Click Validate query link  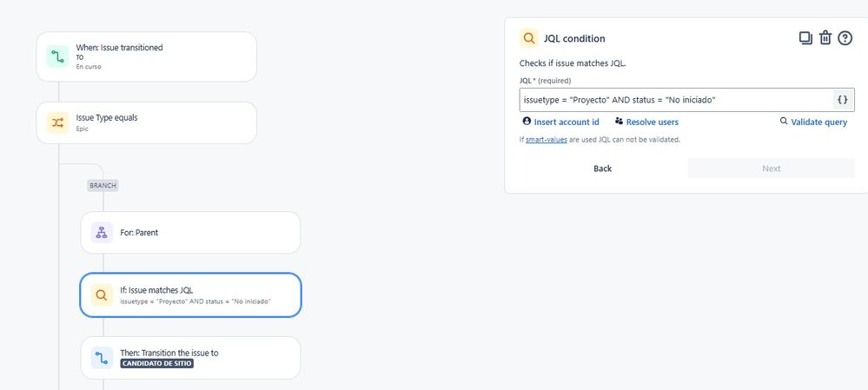[813, 122]
